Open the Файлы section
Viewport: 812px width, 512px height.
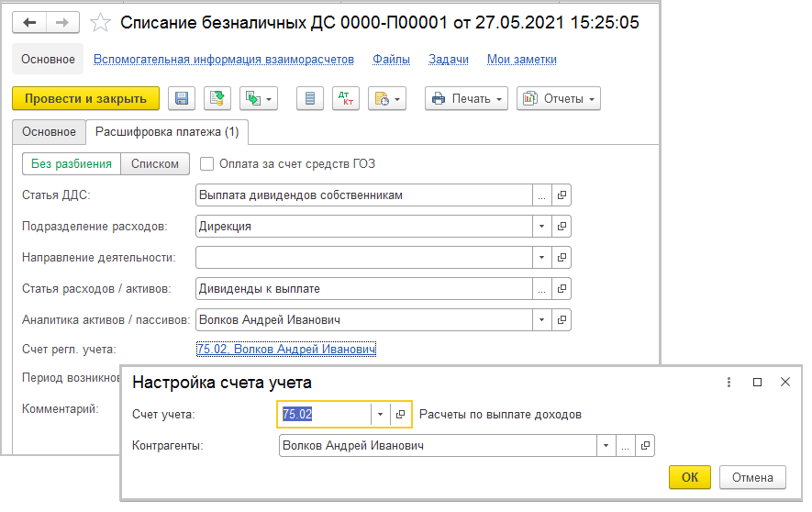pos(391,59)
